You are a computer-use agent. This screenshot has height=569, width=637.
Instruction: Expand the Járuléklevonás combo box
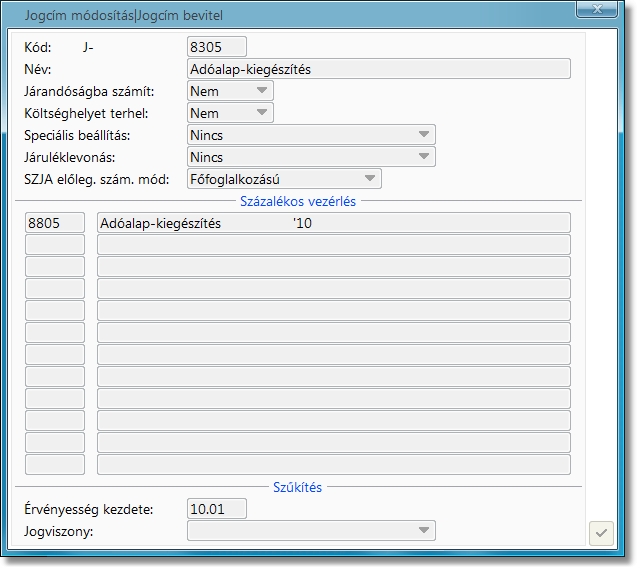tap(311, 156)
